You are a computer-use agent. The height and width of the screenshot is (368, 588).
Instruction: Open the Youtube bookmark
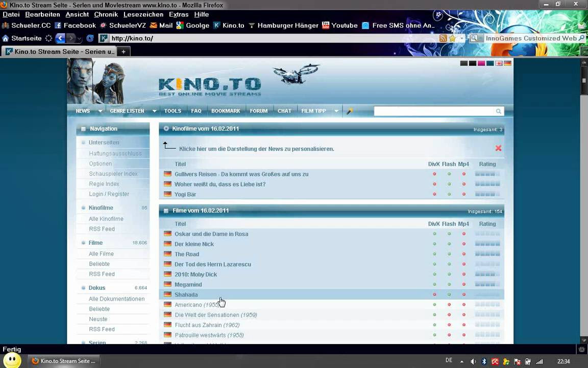point(340,26)
